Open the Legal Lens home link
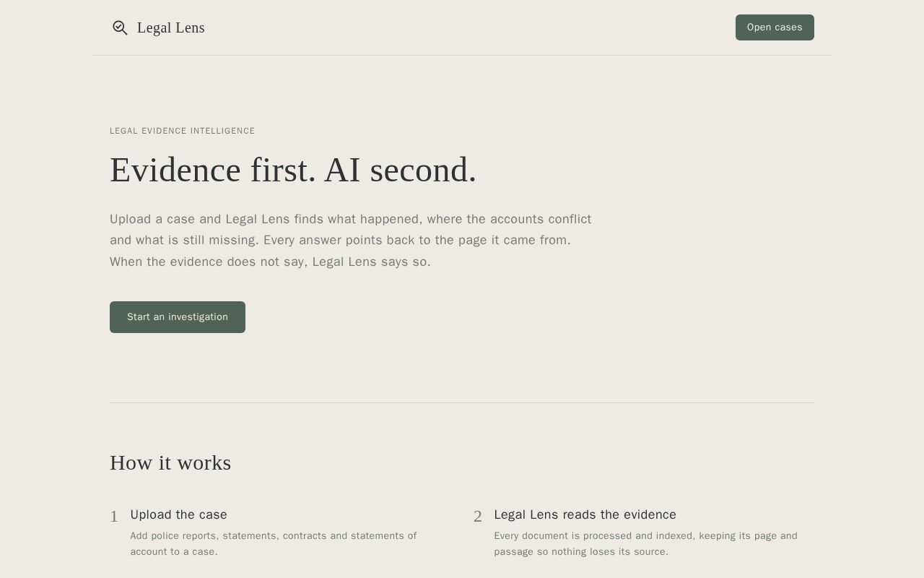This screenshot has height=578, width=924. click(158, 28)
